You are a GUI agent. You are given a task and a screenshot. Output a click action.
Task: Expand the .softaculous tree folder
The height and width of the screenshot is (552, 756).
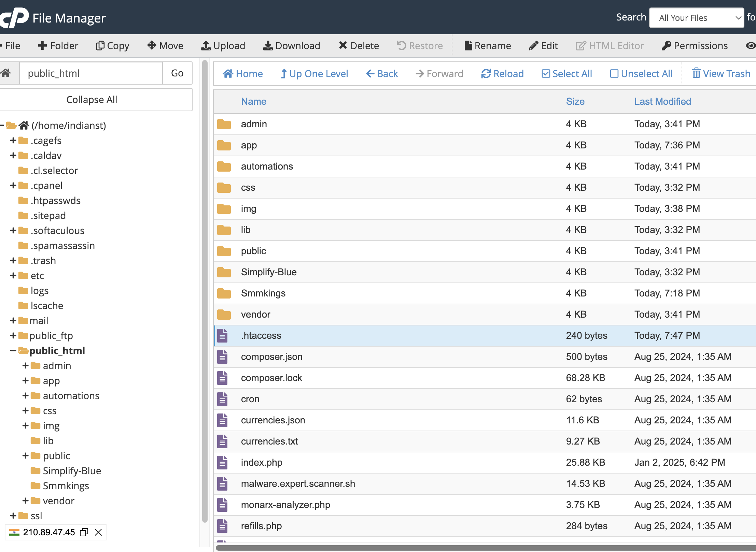[13, 231]
